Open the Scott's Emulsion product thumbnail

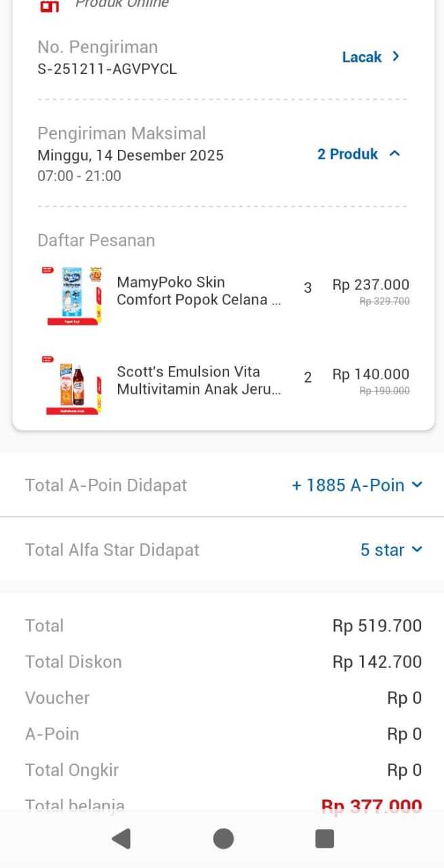72,384
